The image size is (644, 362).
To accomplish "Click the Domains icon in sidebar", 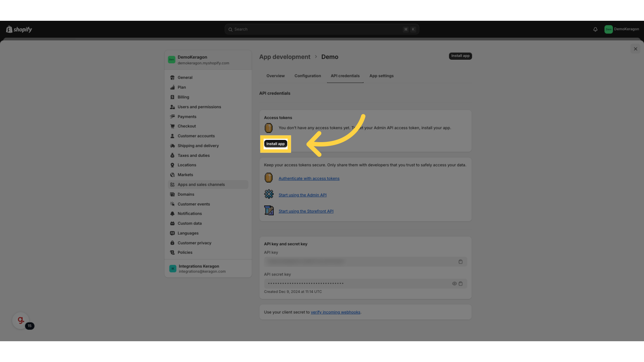I will [172, 194].
